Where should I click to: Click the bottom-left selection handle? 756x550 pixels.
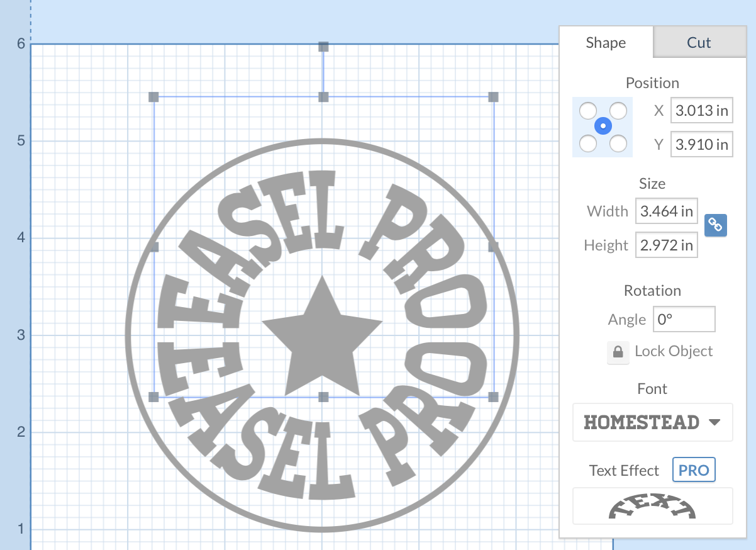click(x=153, y=397)
